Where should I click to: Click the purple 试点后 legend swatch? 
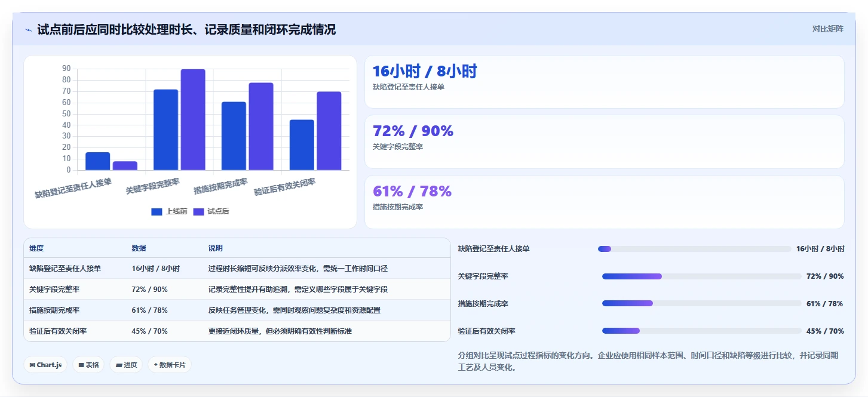point(198,211)
